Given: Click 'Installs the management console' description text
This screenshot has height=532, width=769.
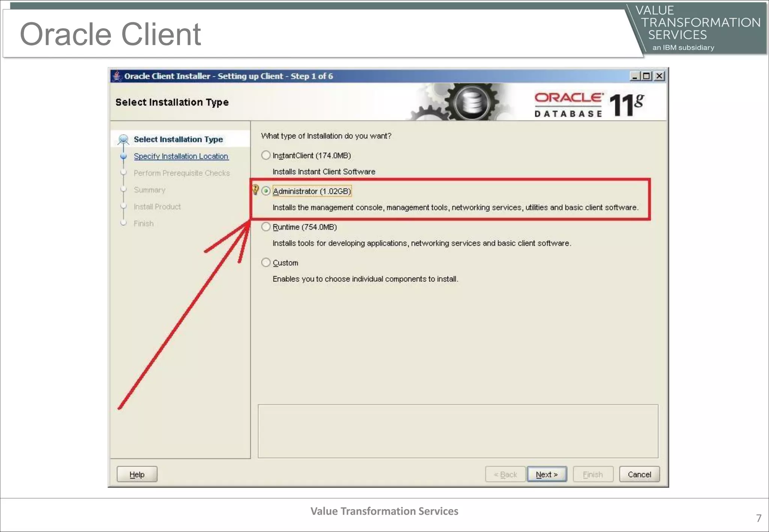Looking at the screenshot, I should click(455, 207).
